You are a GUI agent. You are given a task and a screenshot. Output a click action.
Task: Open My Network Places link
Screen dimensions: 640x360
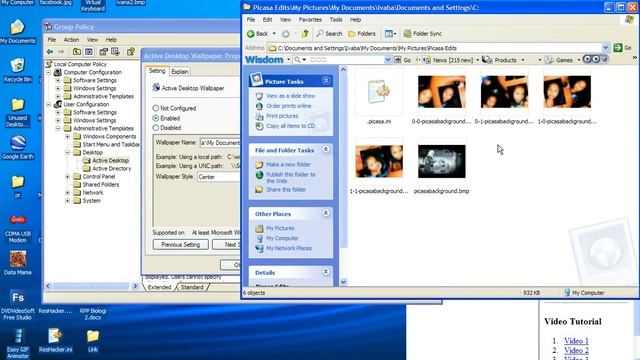(289, 248)
